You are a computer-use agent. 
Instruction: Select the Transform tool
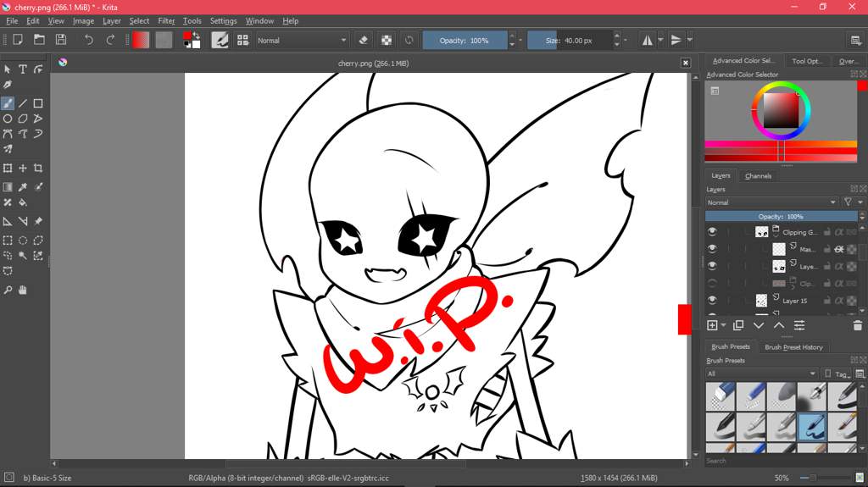[7, 169]
